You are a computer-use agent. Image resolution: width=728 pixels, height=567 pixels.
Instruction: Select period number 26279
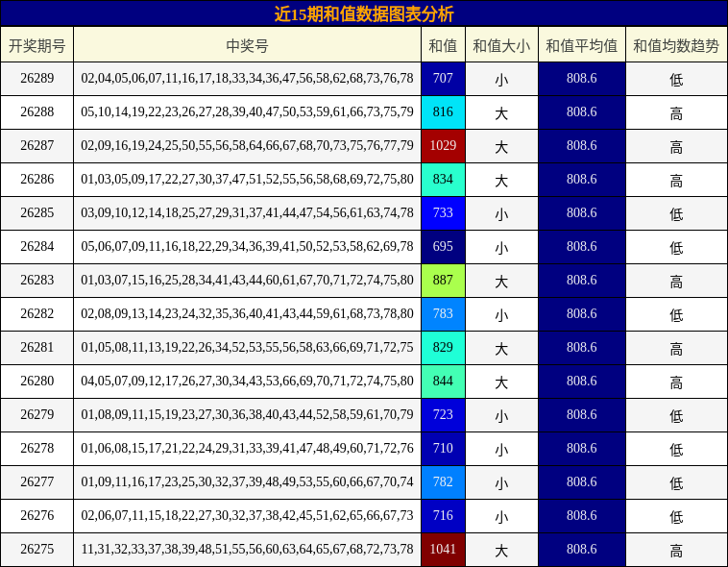tap(37, 414)
